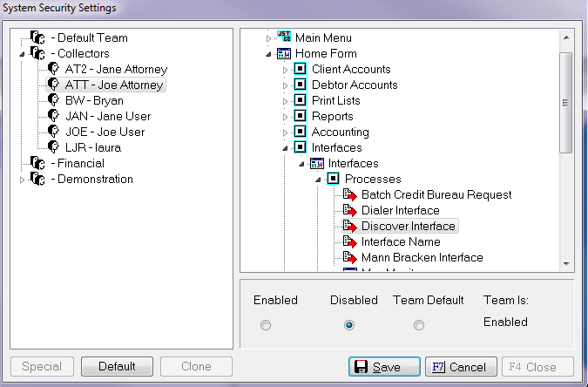The width and height of the screenshot is (588, 387).
Task: Click the Home Form window icon
Action: tap(283, 54)
